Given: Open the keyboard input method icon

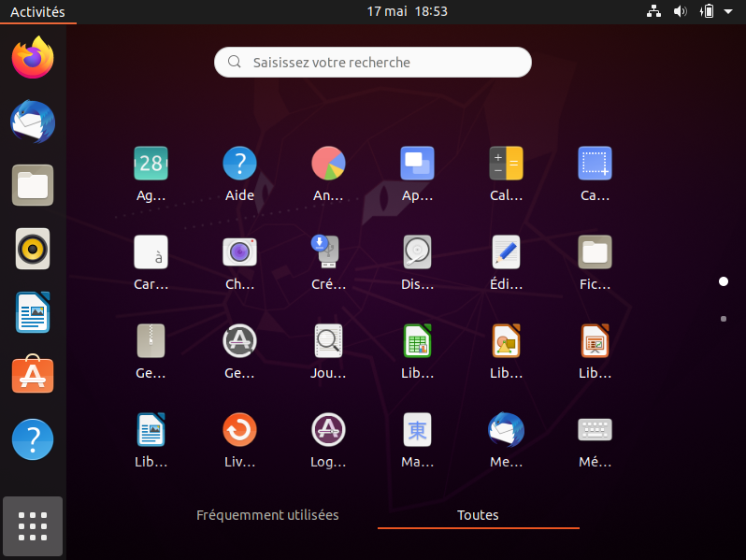Looking at the screenshot, I should tap(595, 430).
